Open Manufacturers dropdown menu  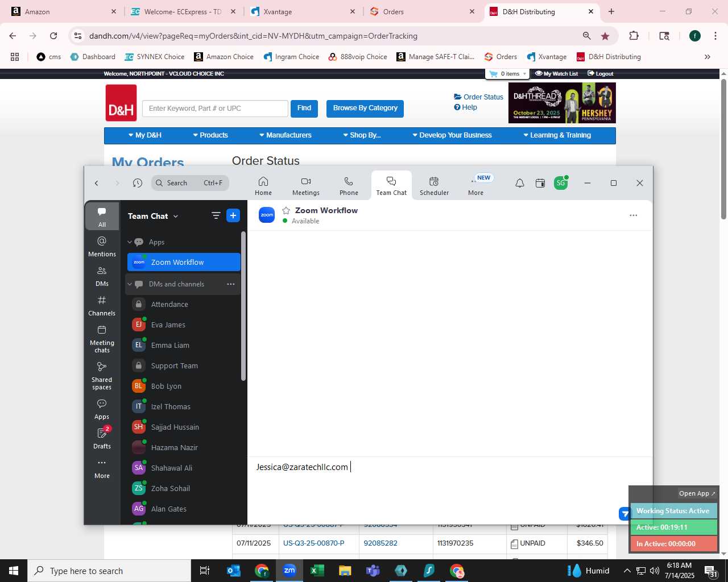click(x=286, y=135)
